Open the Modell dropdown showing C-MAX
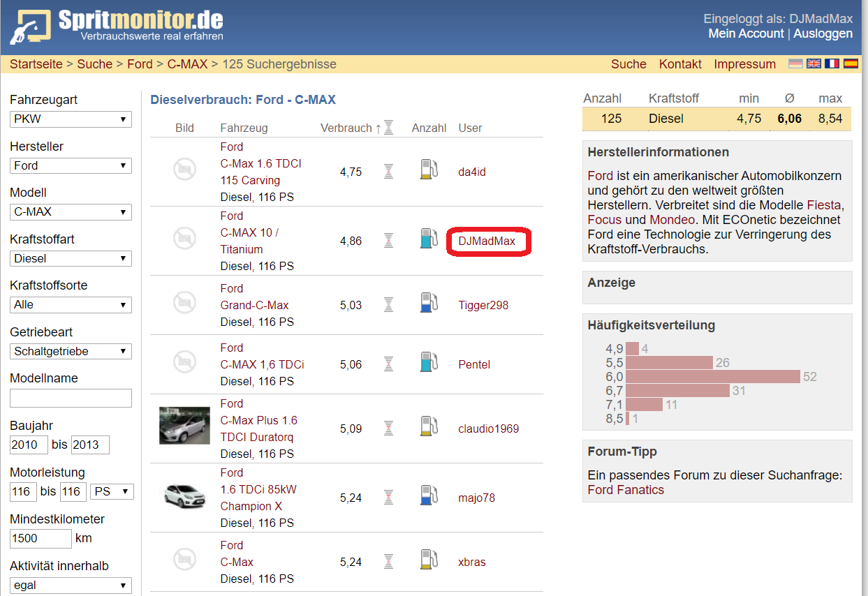The image size is (868, 596). tap(71, 211)
